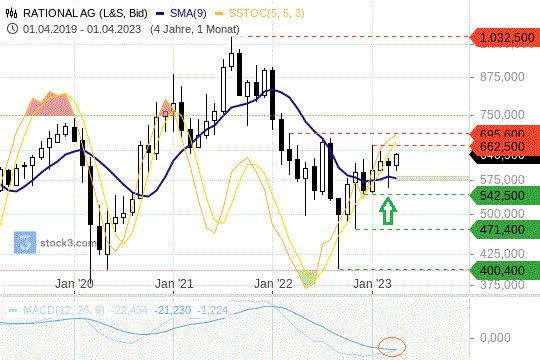
Task: Click the (4 Jahre, 1 Monat) duration text
Action: coord(195,29)
